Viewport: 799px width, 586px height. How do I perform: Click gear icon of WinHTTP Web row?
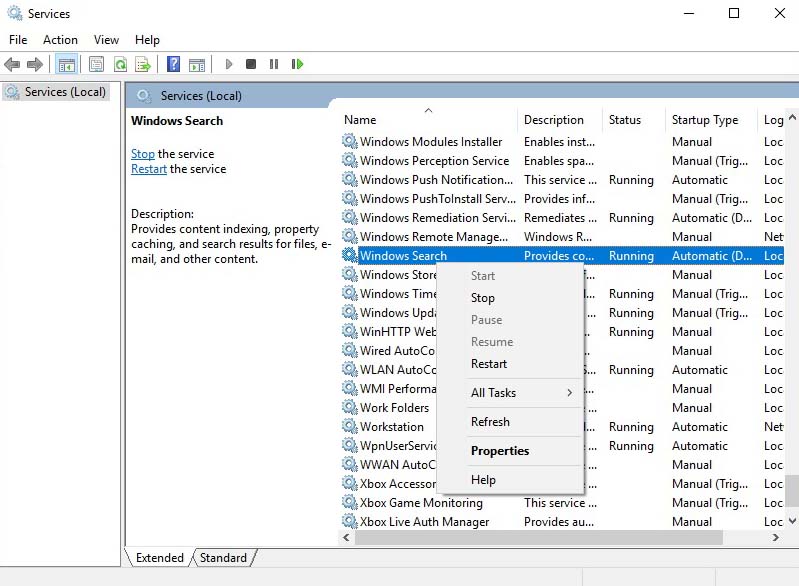[350, 331]
